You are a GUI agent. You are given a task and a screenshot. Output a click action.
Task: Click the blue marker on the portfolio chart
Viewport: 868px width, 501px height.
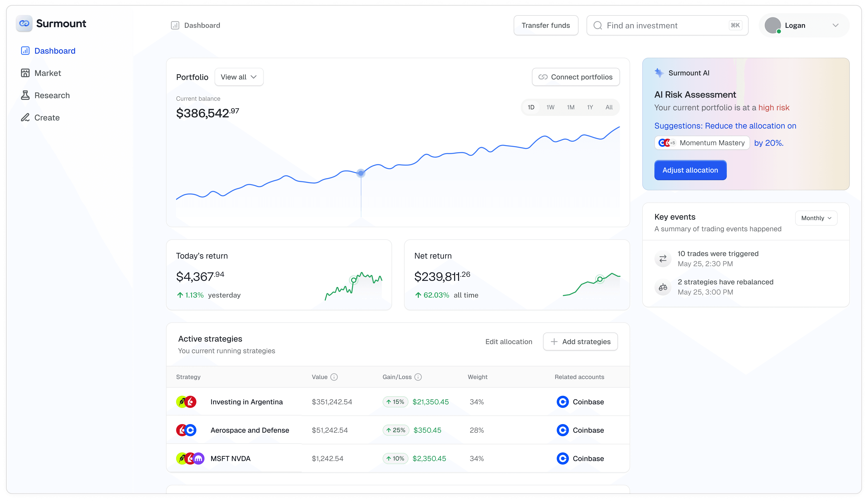point(361,173)
